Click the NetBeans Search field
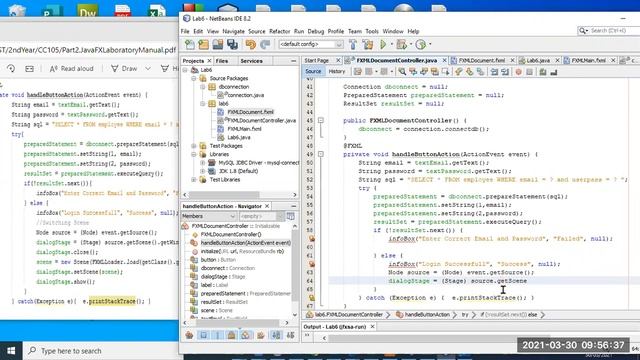The height and width of the screenshot is (360, 640). pyautogui.click(x=609, y=31)
